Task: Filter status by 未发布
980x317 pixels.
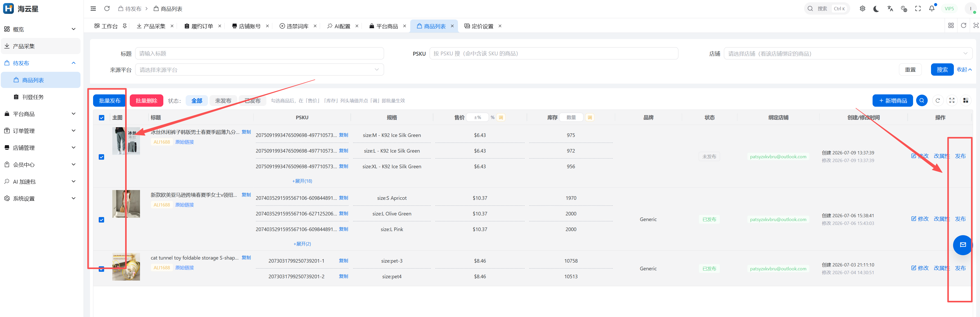Action: click(x=223, y=101)
